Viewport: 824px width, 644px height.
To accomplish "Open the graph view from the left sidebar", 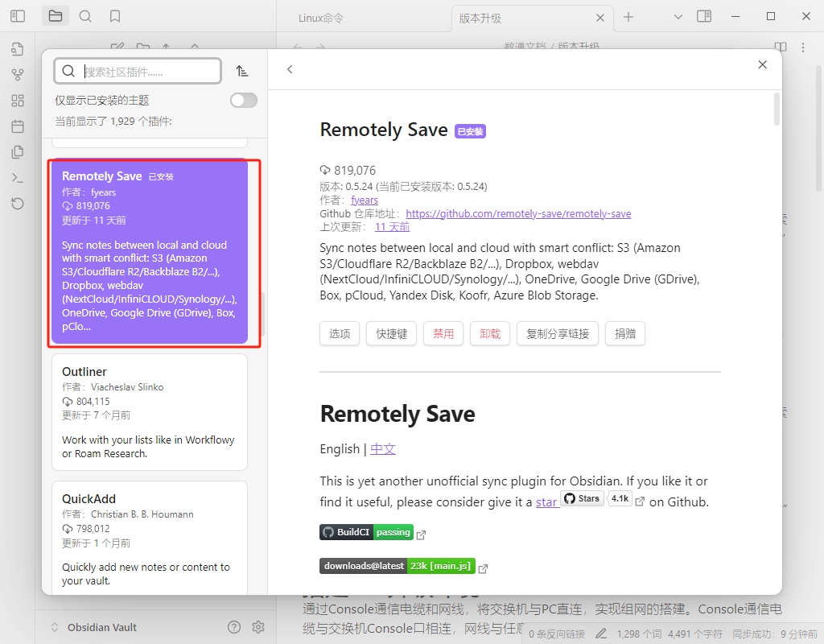I will (x=18, y=75).
